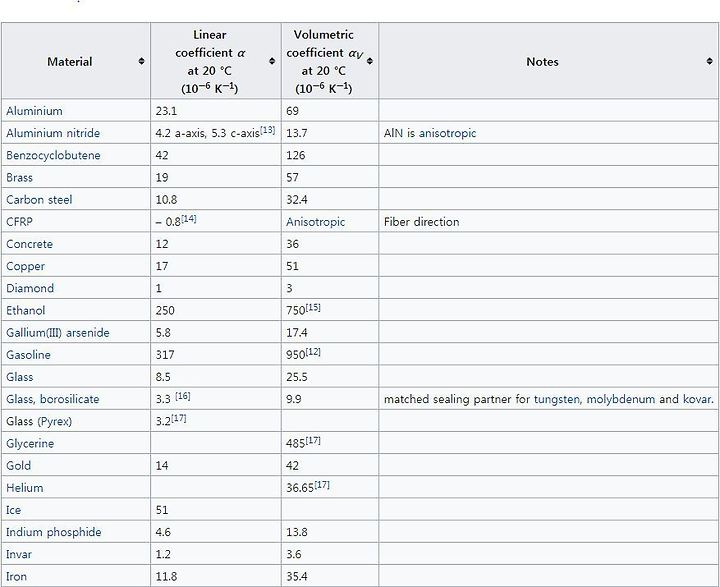The width and height of the screenshot is (720, 587).
Task: Open citation [15] beside Ethanol's 750
Action: 313,307
